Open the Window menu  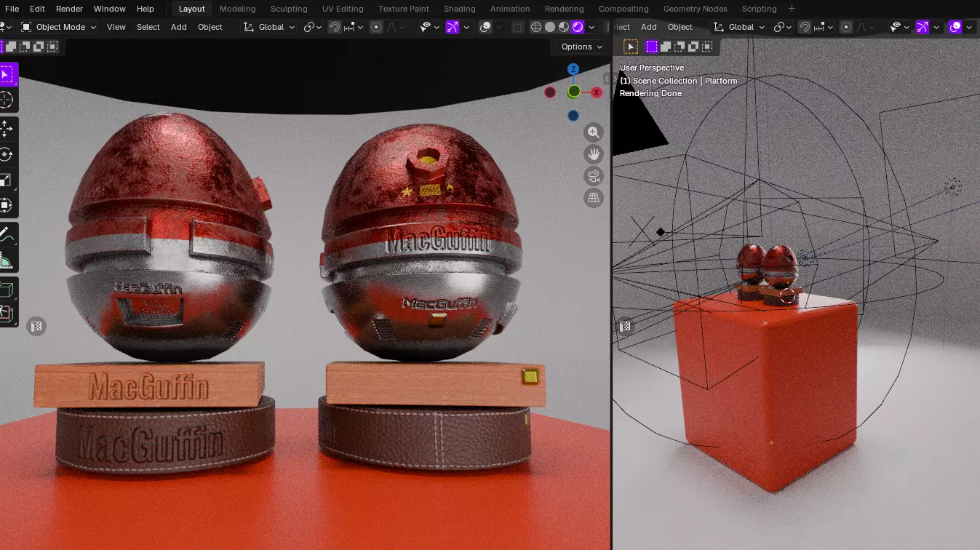click(x=109, y=9)
